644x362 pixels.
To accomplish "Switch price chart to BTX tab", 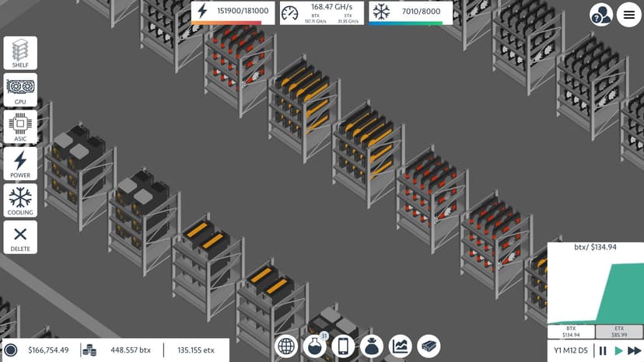I will [x=572, y=332].
